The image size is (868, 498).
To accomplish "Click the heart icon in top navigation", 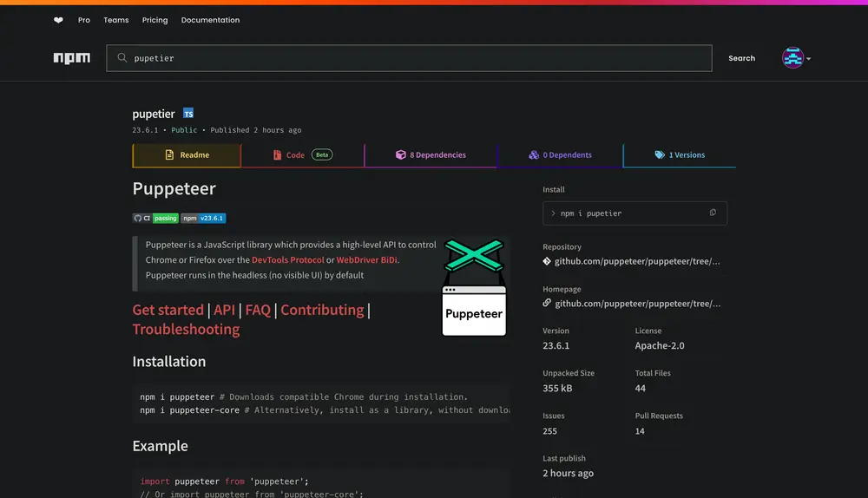I will (58, 20).
